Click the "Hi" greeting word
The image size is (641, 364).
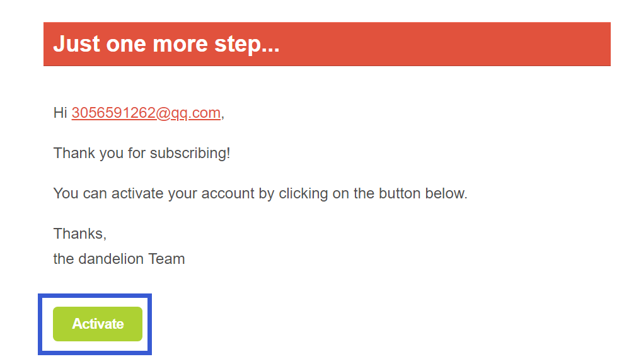coord(60,113)
